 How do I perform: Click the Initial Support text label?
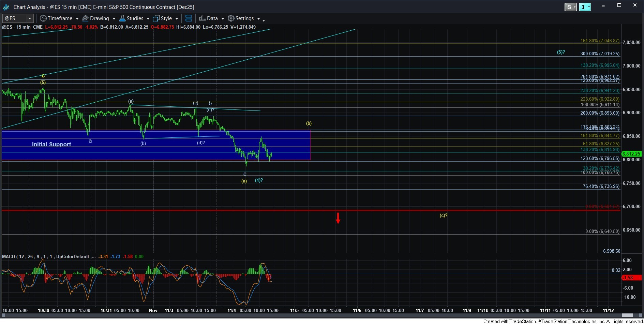coord(51,144)
